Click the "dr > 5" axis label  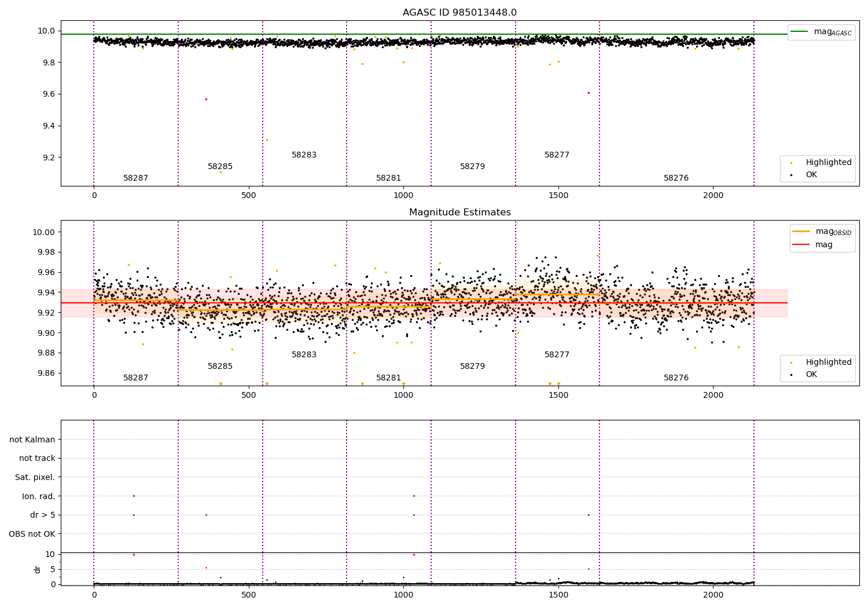pos(43,515)
